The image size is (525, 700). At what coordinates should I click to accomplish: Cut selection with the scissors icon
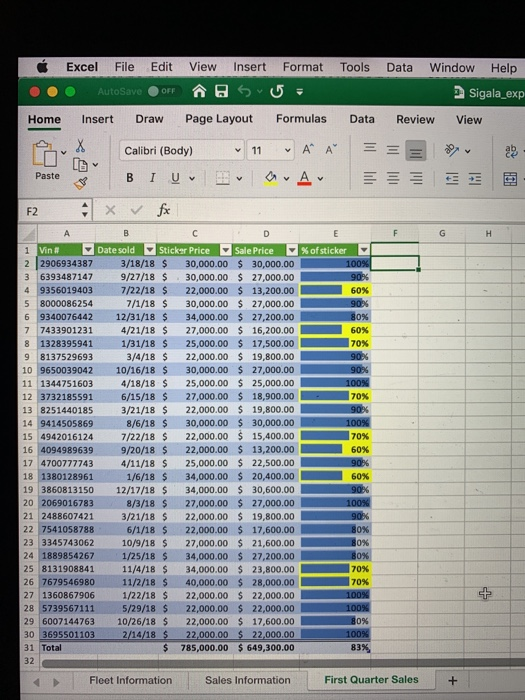click(80, 146)
